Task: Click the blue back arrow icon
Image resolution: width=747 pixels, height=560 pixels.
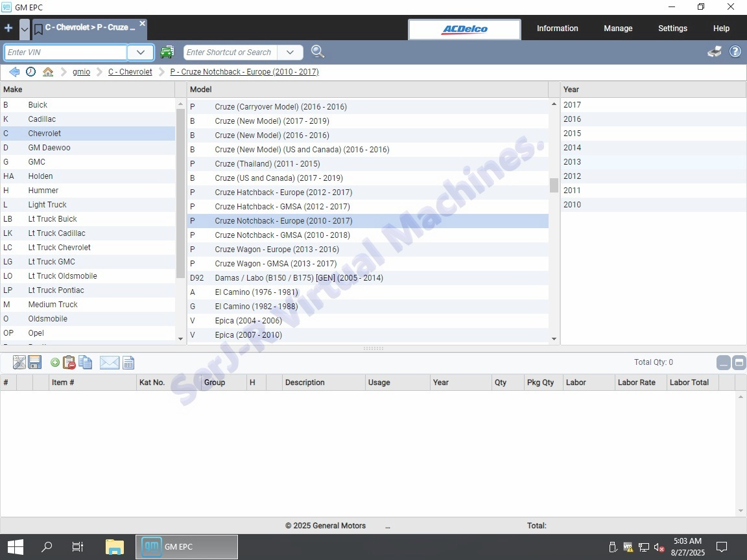Action: [x=14, y=72]
